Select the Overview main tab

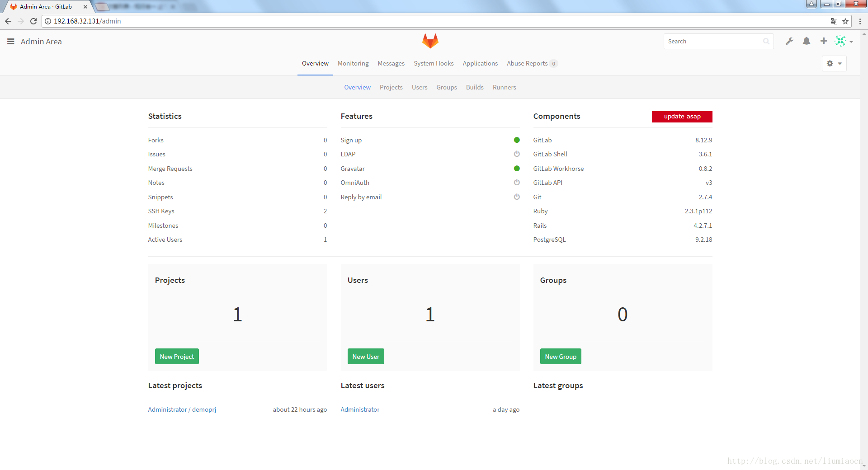pyautogui.click(x=315, y=64)
